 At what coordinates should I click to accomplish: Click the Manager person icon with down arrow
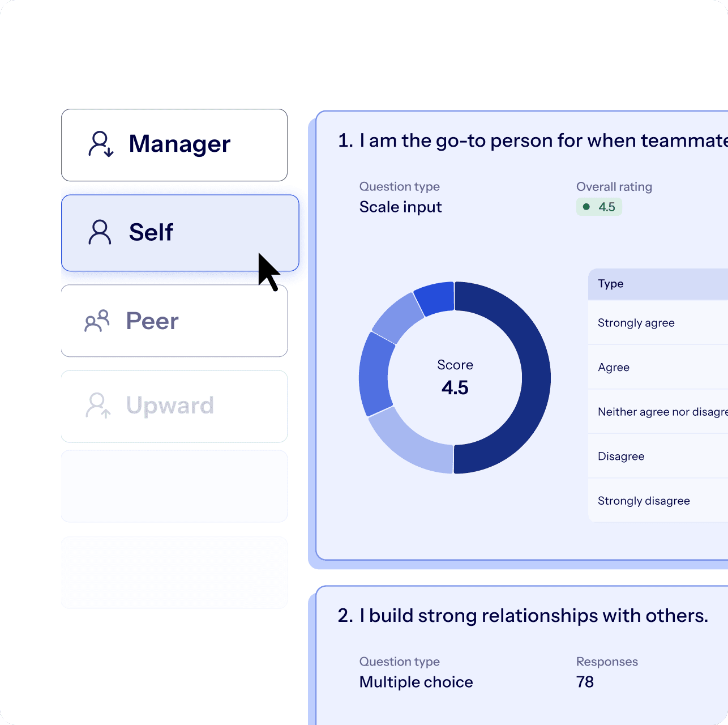[x=101, y=145]
